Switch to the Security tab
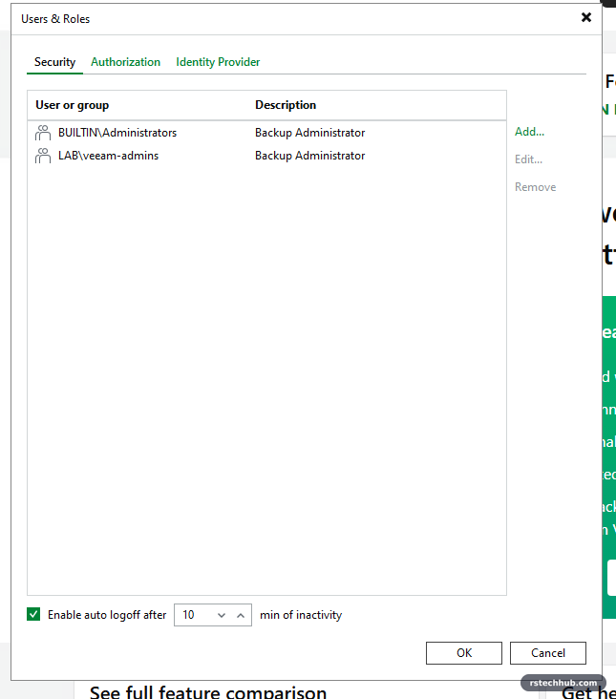 point(54,62)
